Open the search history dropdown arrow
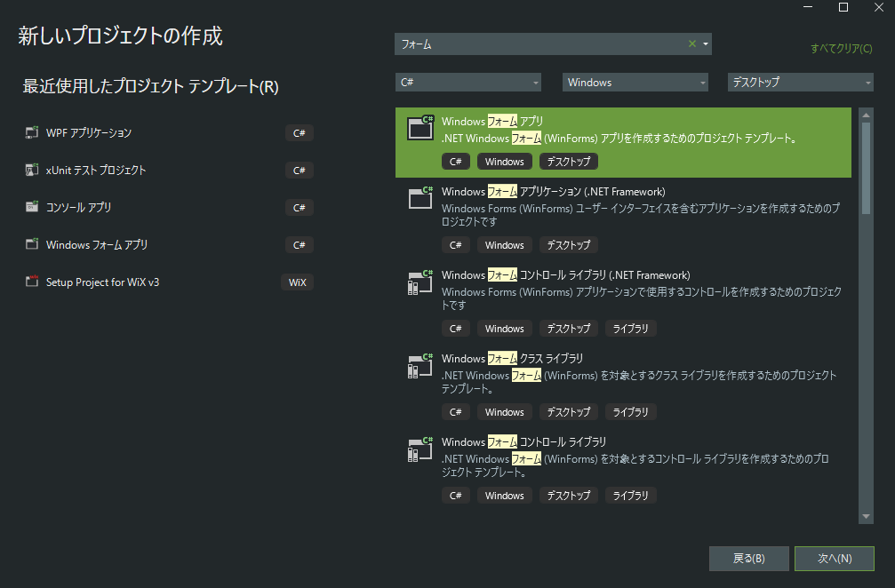 pyautogui.click(x=706, y=44)
